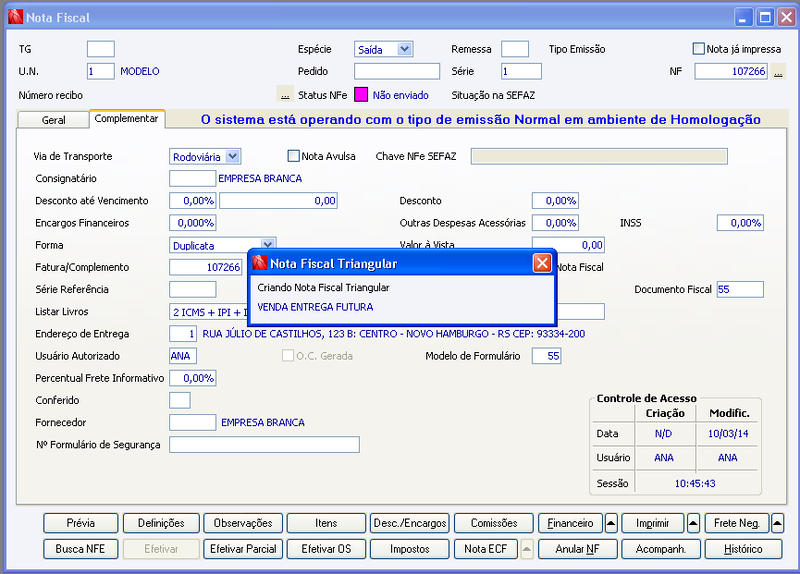Viewport: 800px width, 574px height.
Task: Open the Número recibo lookup ellipsis
Action: click(x=285, y=95)
